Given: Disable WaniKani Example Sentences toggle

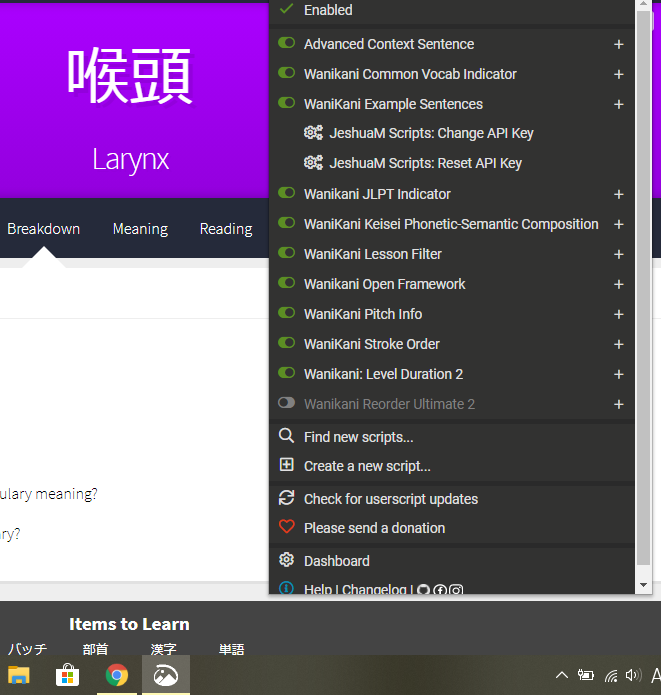Looking at the screenshot, I should pyautogui.click(x=286, y=103).
